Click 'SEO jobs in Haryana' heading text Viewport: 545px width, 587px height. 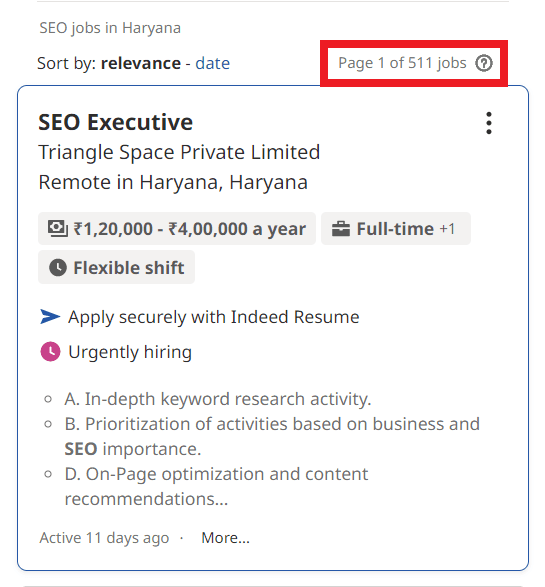(110, 28)
